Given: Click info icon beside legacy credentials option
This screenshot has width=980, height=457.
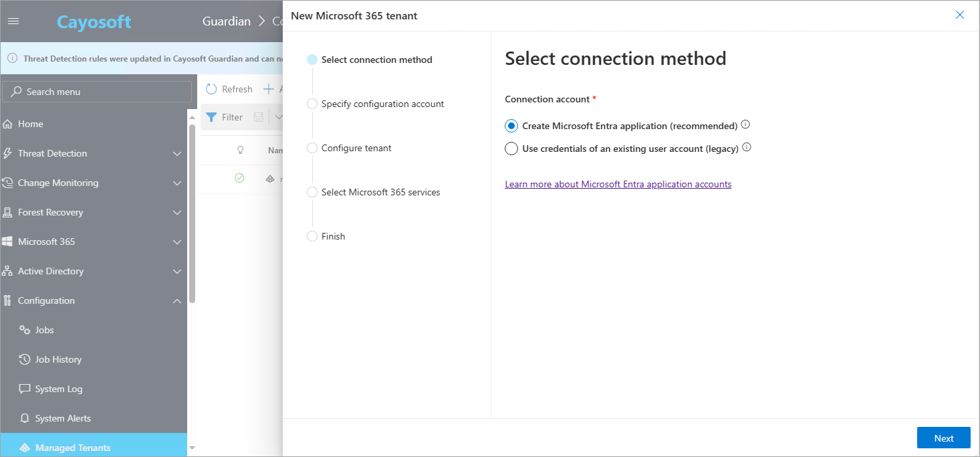Looking at the screenshot, I should click(x=747, y=147).
